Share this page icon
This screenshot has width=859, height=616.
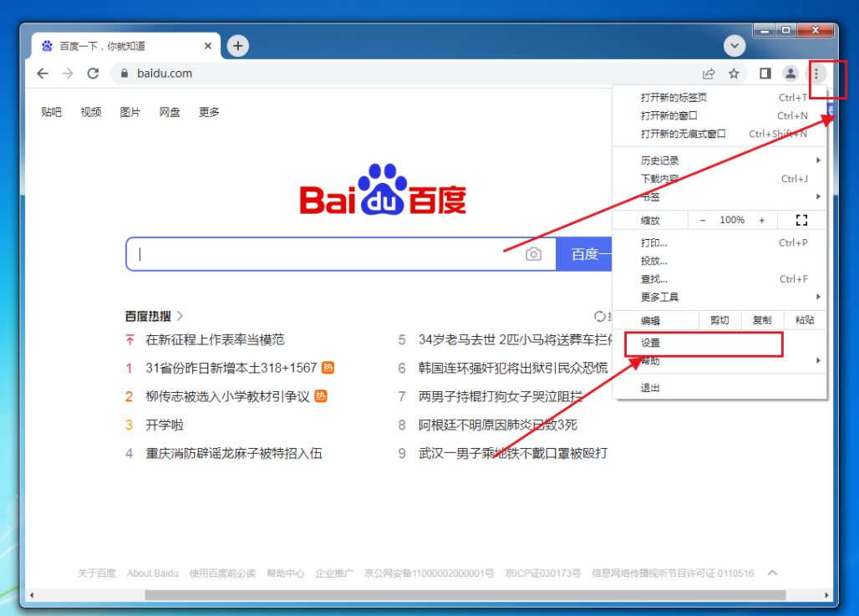click(x=709, y=74)
